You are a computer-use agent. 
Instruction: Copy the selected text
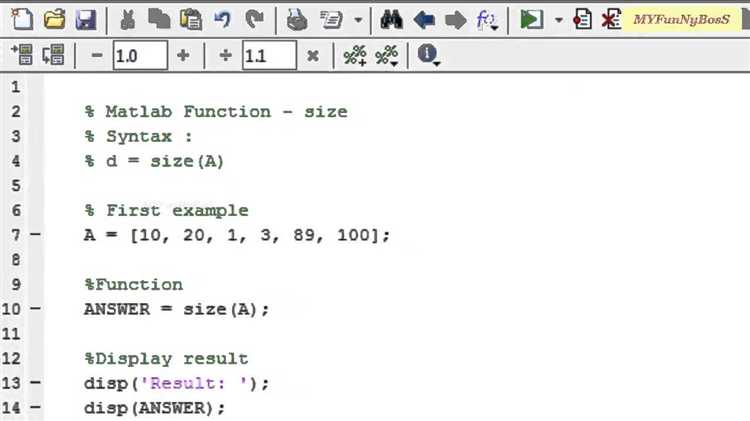coord(159,19)
